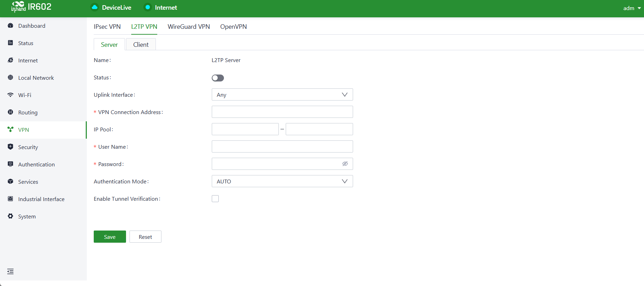Click the System gear icon
The width and height of the screenshot is (644, 286).
tap(10, 216)
